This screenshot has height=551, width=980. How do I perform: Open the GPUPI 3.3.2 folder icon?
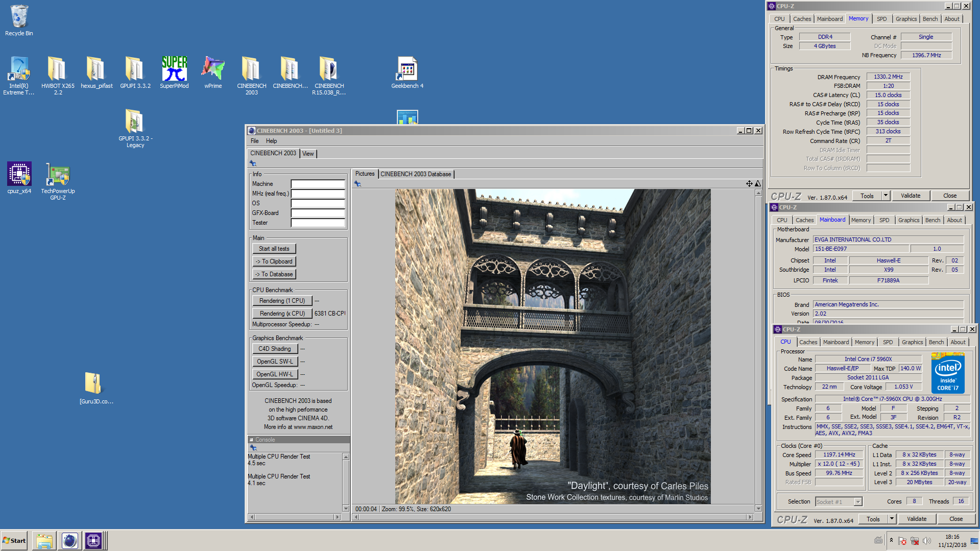(135, 73)
